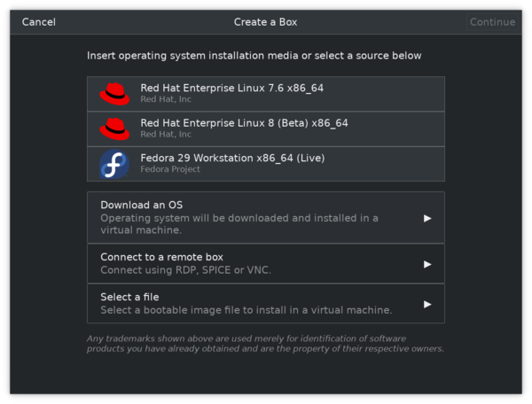Click the arrow beside Connect to a remote box
The width and height of the screenshot is (532, 404).
[x=427, y=264]
